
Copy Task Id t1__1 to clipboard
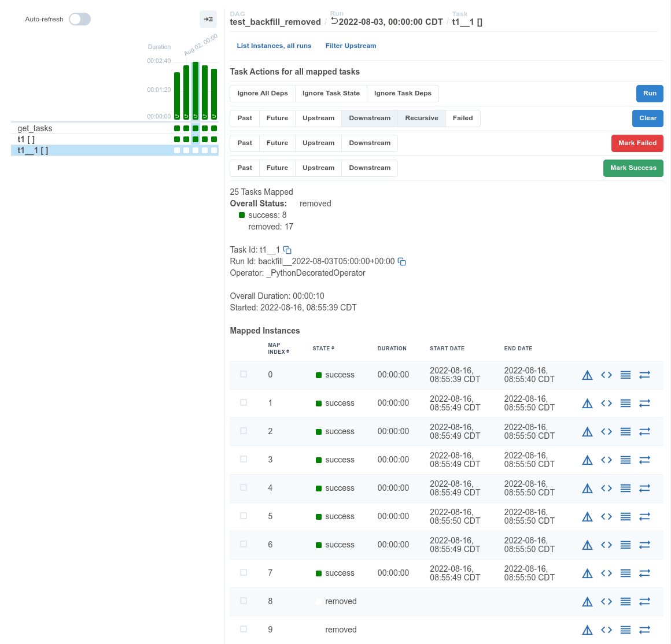point(287,250)
